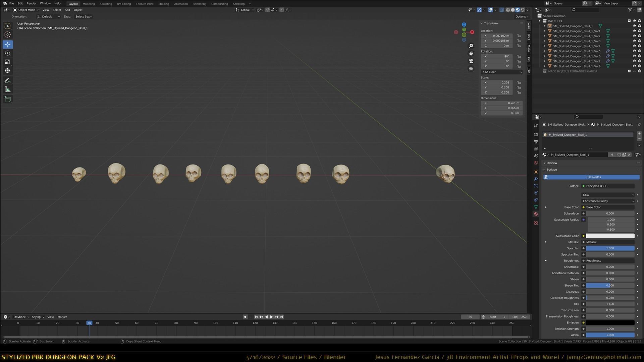
Task: Click the Use Nodes button
Action: (593, 177)
